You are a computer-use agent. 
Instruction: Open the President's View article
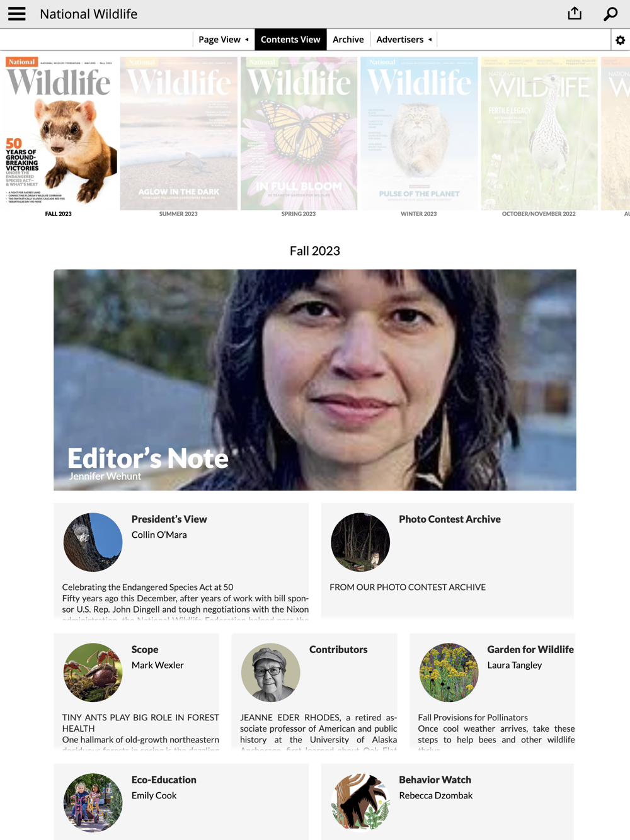coord(181,560)
